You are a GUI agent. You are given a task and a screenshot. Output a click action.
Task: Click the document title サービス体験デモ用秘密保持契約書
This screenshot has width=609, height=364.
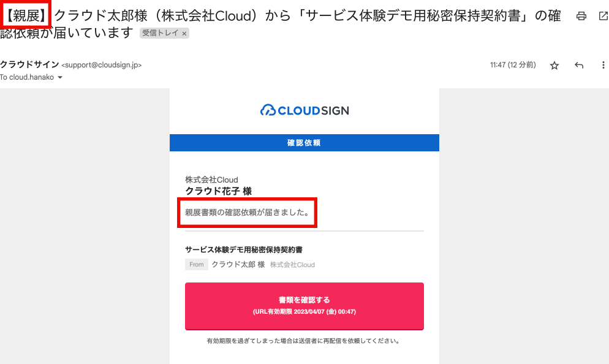(x=243, y=250)
